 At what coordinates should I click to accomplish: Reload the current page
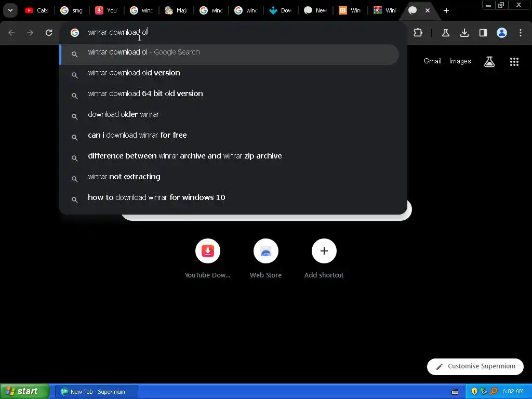point(49,33)
